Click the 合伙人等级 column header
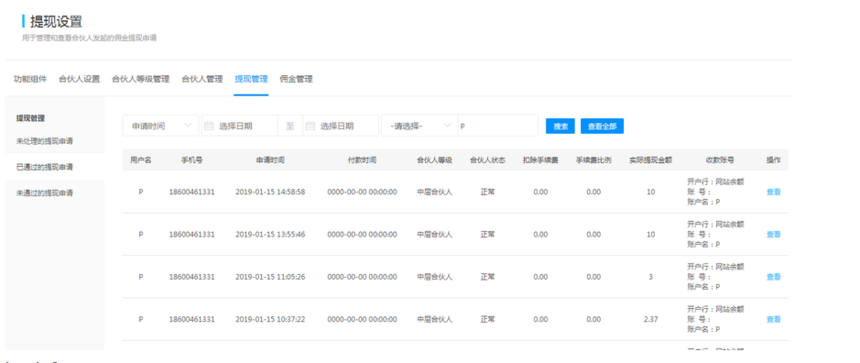 pyautogui.click(x=434, y=160)
